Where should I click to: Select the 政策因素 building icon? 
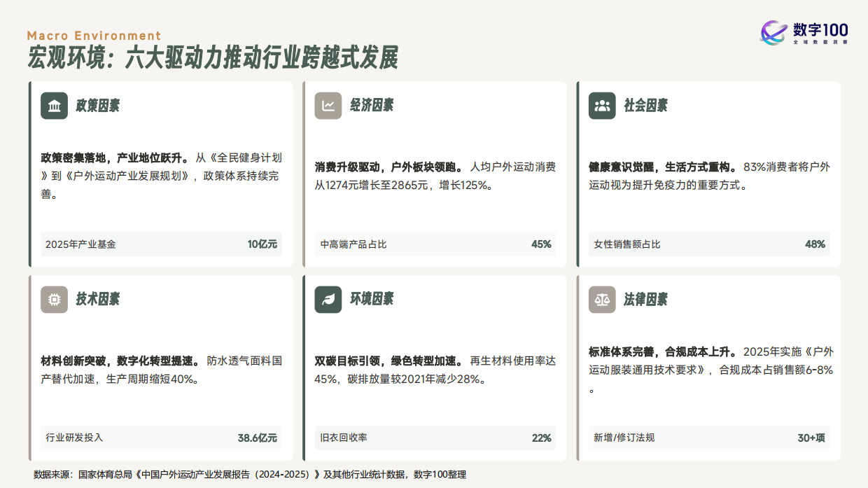point(54,106)
